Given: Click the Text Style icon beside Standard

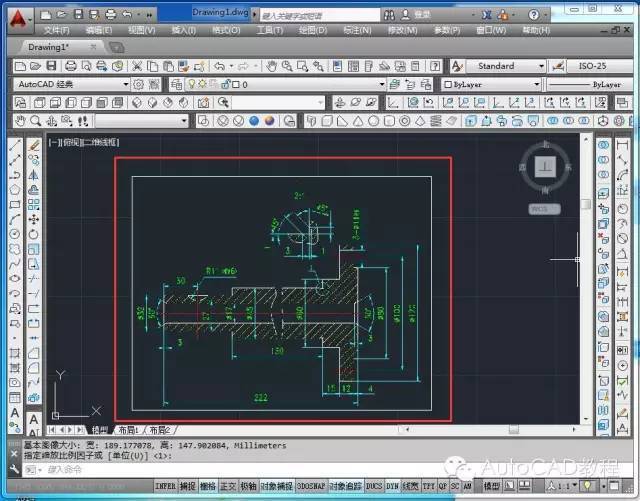Looking at the screenshot, I should (457, 66).
